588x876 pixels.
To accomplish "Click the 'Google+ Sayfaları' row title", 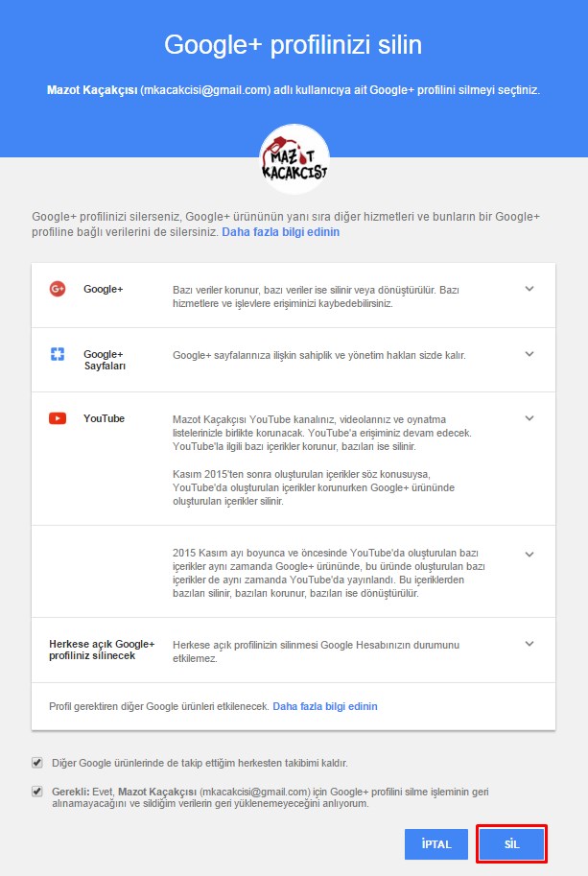I will click(105, 360).
